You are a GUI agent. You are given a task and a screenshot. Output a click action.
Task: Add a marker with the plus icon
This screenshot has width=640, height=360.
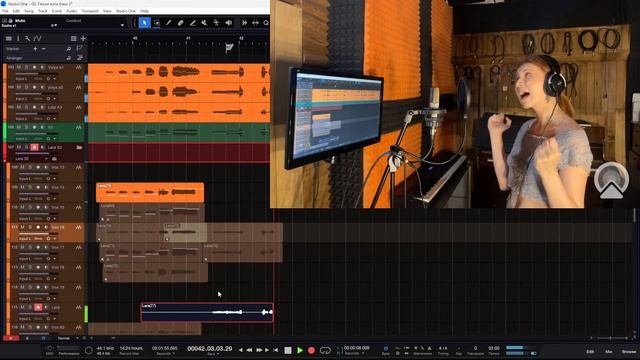[35, 49]
